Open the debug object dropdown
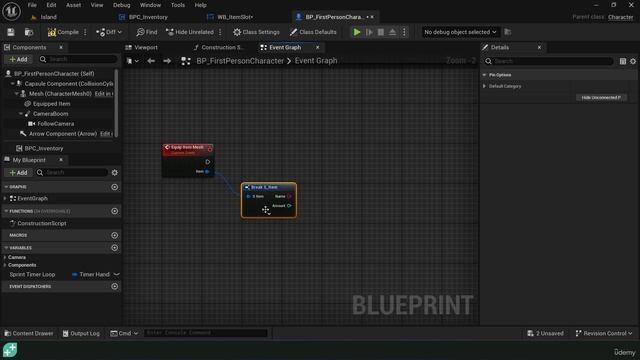This screenshot has height=360, width=640. point(460,32)
